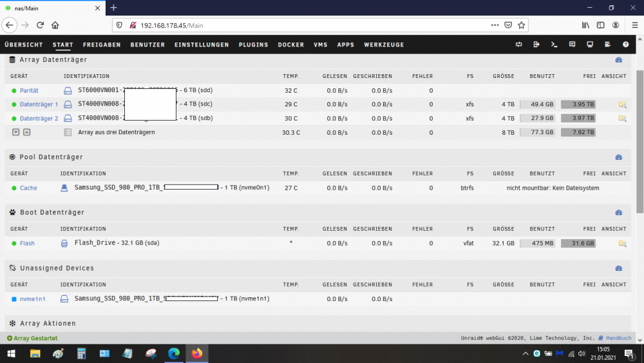Click the Flash USB device icon
The image size is (644, 363).
coord(64,243)
